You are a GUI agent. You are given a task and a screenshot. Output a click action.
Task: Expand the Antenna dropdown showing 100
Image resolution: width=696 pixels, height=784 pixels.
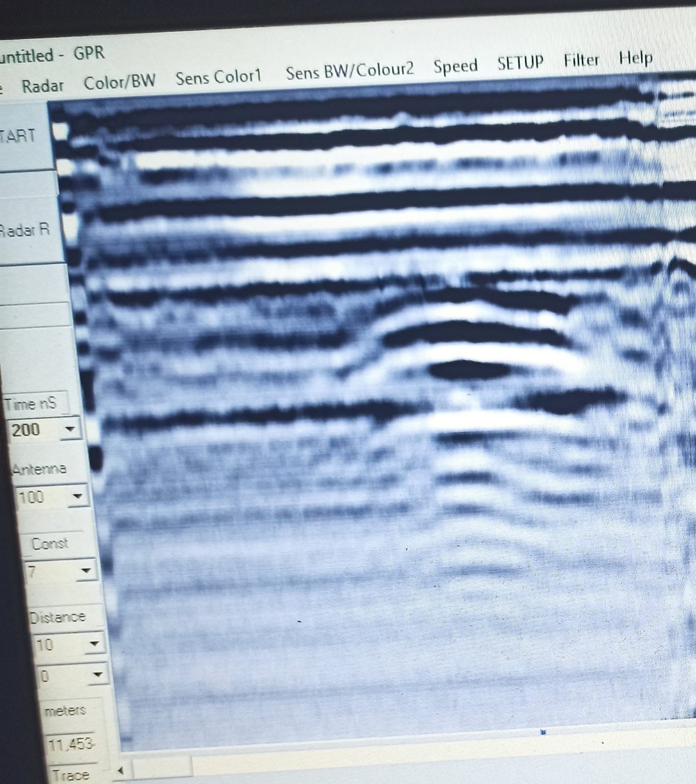[x=77, y=497]
